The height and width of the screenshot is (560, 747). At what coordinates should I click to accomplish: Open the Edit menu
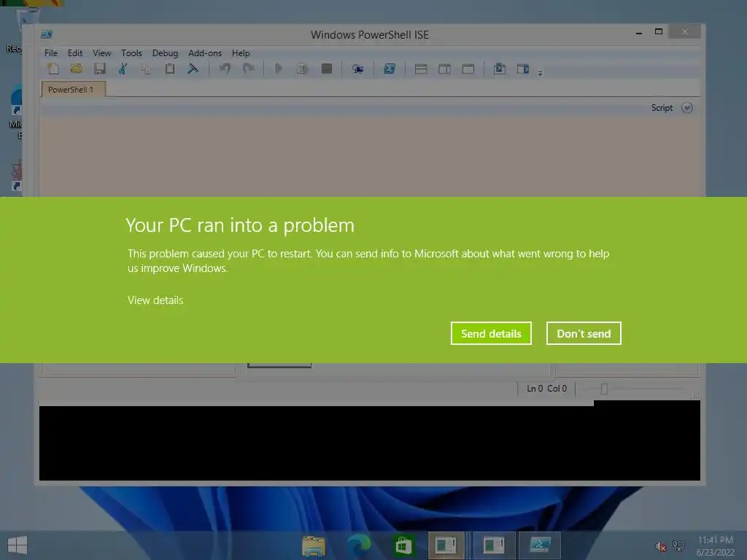75,52
